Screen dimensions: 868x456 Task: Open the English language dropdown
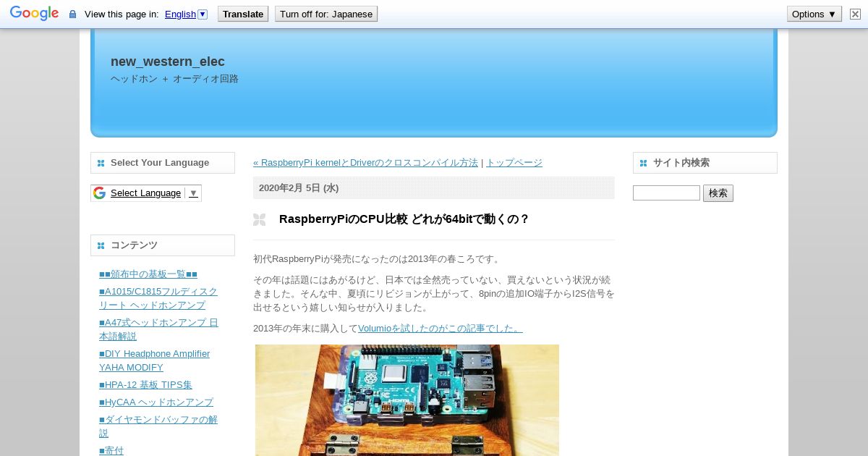[x=186, y=14]
